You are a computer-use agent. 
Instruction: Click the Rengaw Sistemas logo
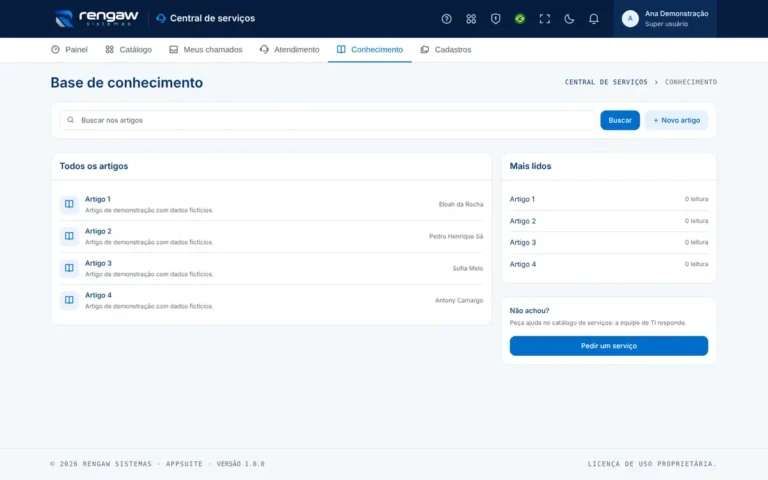click(x=96, y=19)
